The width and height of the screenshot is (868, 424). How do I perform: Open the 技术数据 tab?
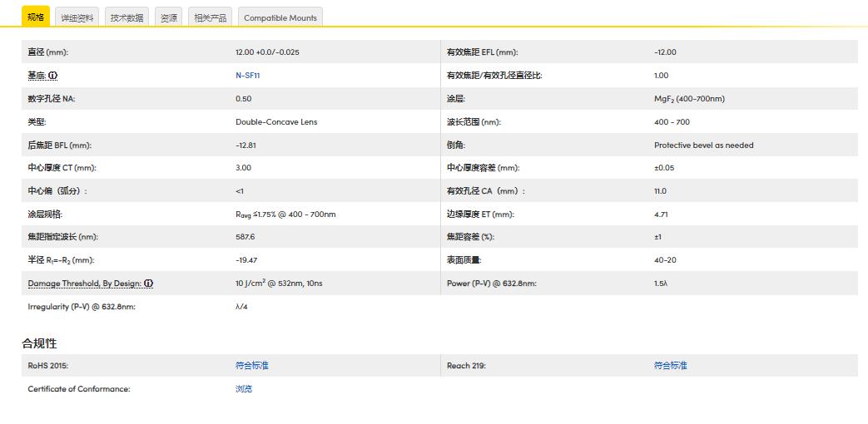(x=127, y=17)
